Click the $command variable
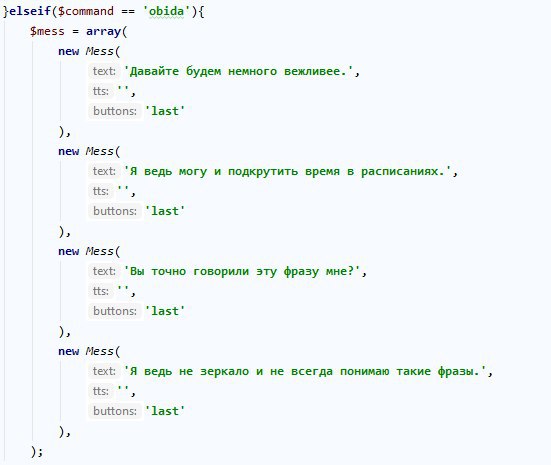 tap(86, 11)
